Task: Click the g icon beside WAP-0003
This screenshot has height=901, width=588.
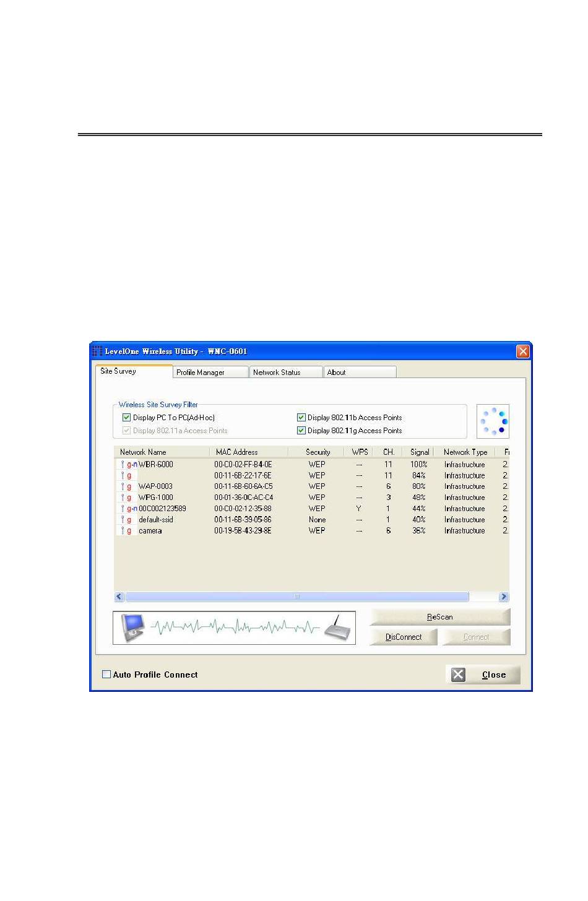Action: pos(126,487)
